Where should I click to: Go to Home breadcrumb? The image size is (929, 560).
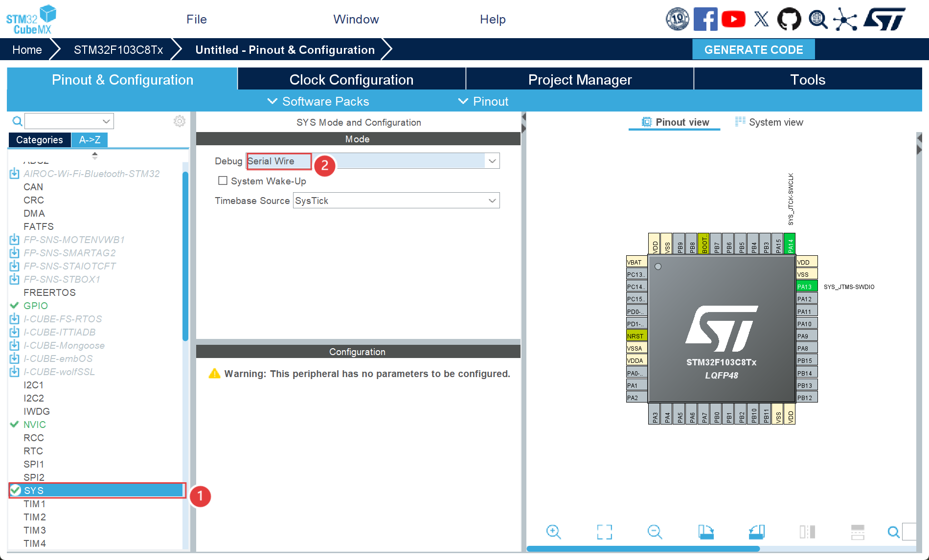(27, 49)
